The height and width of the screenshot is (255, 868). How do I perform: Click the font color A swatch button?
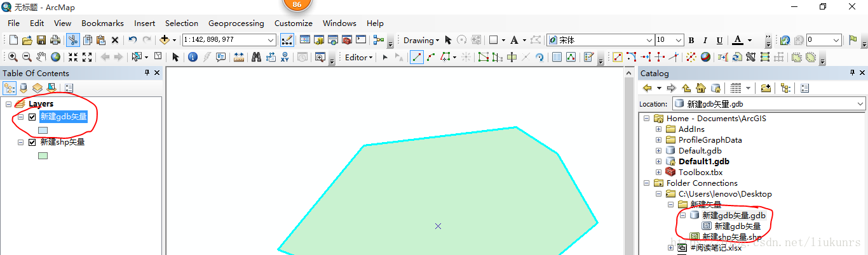(x=737, y=40)
